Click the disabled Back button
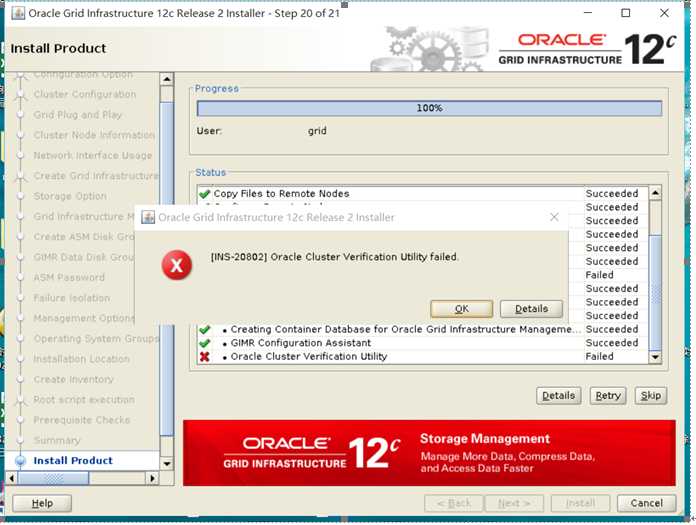Viewport: 696px width, 525px height. click(x=454, y=503)
